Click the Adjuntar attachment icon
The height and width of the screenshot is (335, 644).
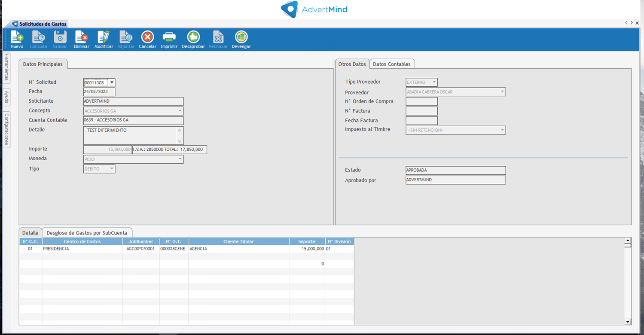pos(126,40)
